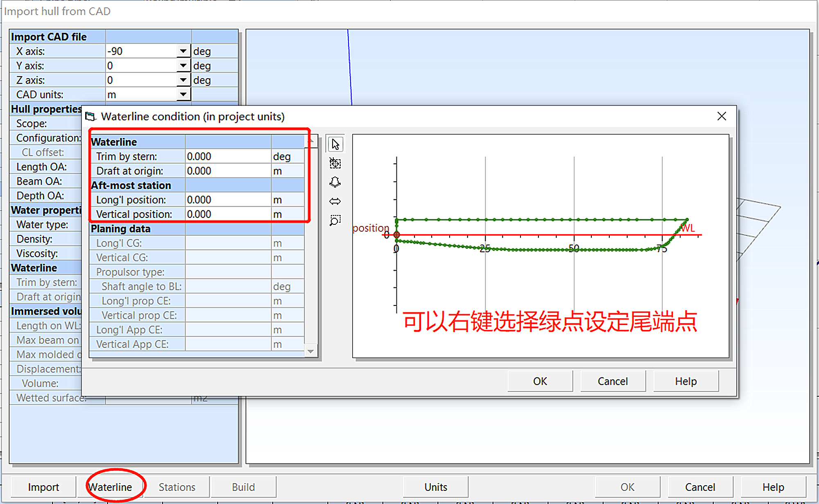The width and height of the screenshot is (819, 504).
Task: Switch to the Stations tab
Action: [176, 487]
